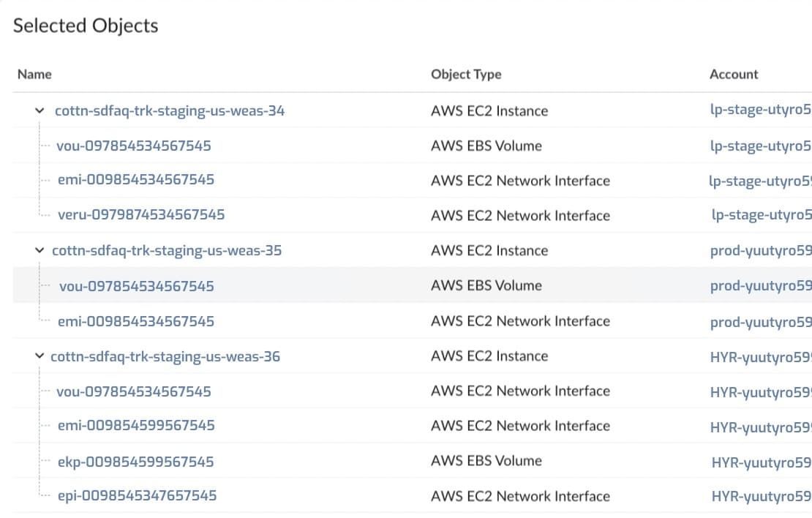Click AWS EBS Volume in ekp-009854599567545 row
The height and width of the screenshot is (518, 812).
pyautogui.click(x=486, y=460)
